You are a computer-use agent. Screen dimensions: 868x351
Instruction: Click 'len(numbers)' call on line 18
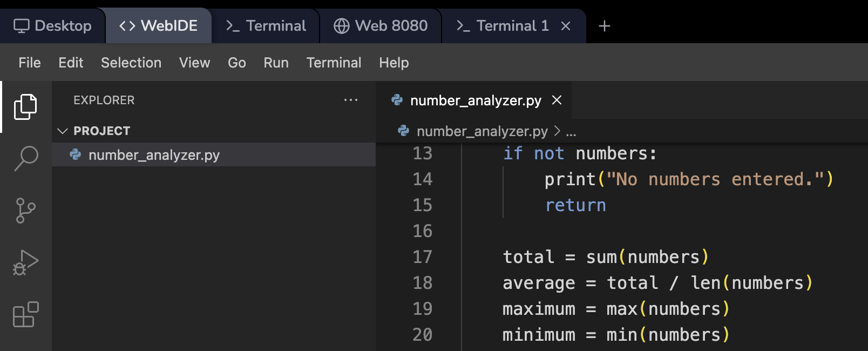(752, 283)
